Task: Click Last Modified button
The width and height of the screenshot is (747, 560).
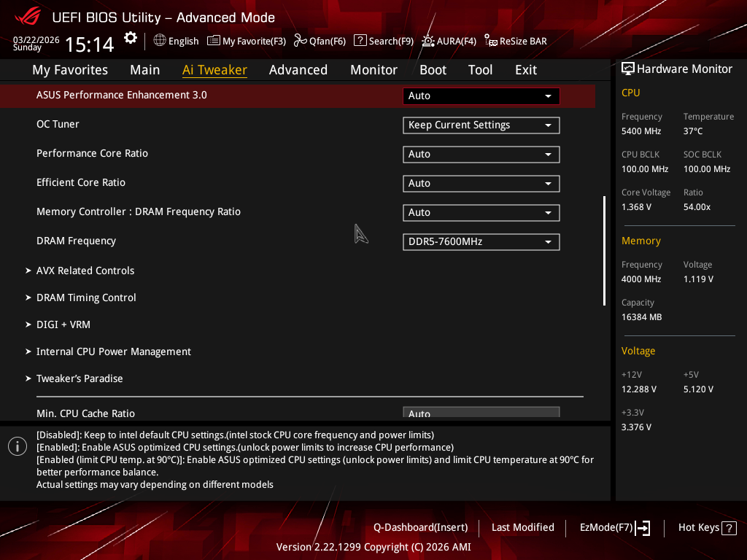Action: point(522,528)
